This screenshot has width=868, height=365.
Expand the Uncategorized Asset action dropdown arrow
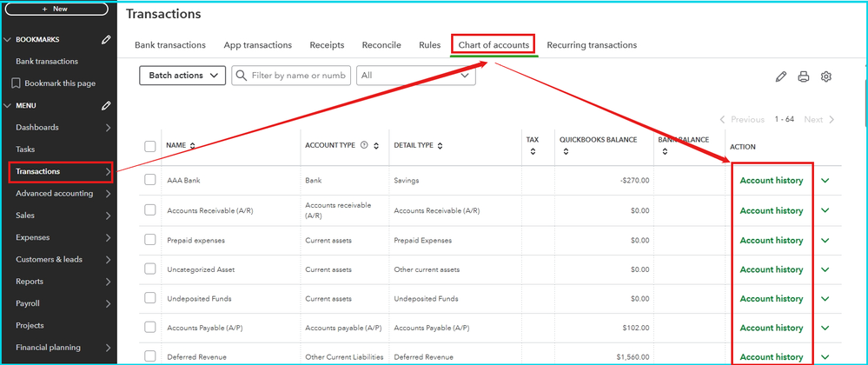pos(825,269)
